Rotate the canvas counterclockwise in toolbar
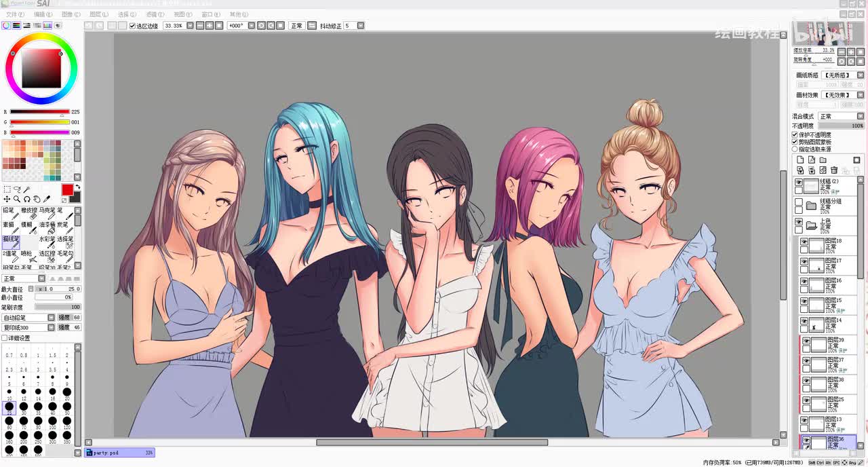Screen dimensions: 868x467 click(x=261, y=26)
